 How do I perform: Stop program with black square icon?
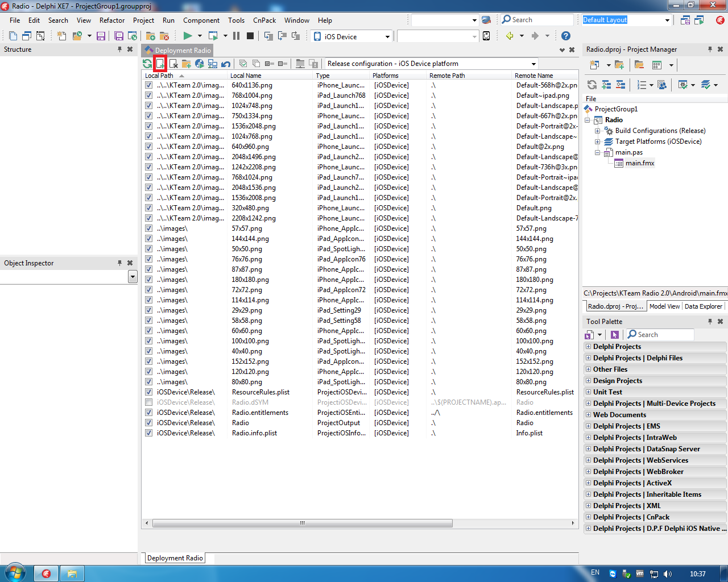tap(250, 36)
